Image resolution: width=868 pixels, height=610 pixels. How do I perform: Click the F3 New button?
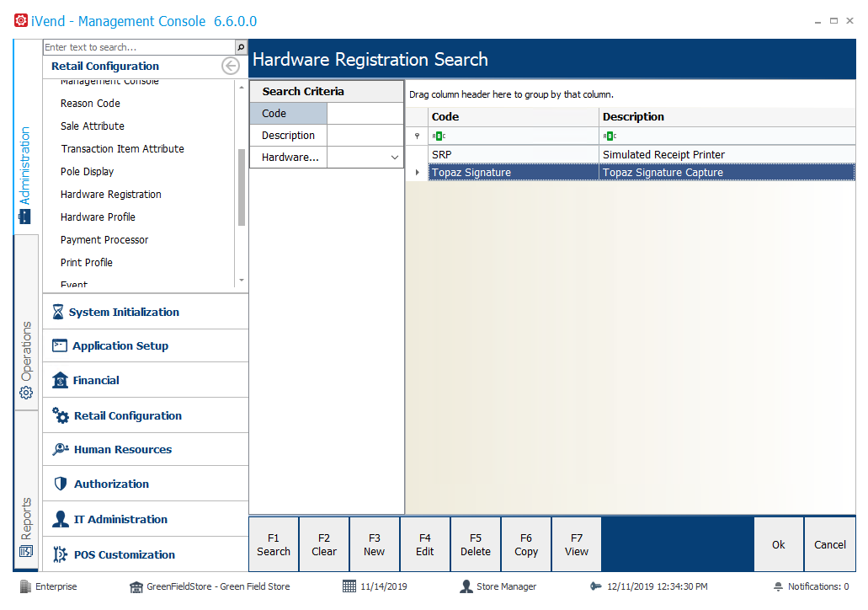pos(374,544)
